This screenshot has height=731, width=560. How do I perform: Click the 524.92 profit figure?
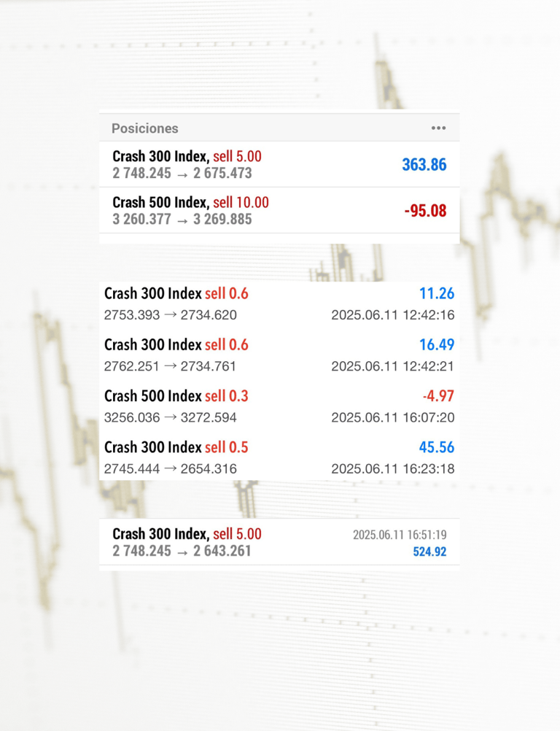point(429,552)
